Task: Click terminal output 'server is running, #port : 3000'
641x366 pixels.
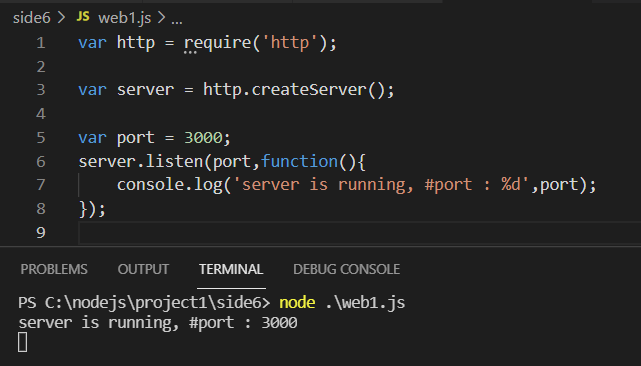Action: click(158, 323)
